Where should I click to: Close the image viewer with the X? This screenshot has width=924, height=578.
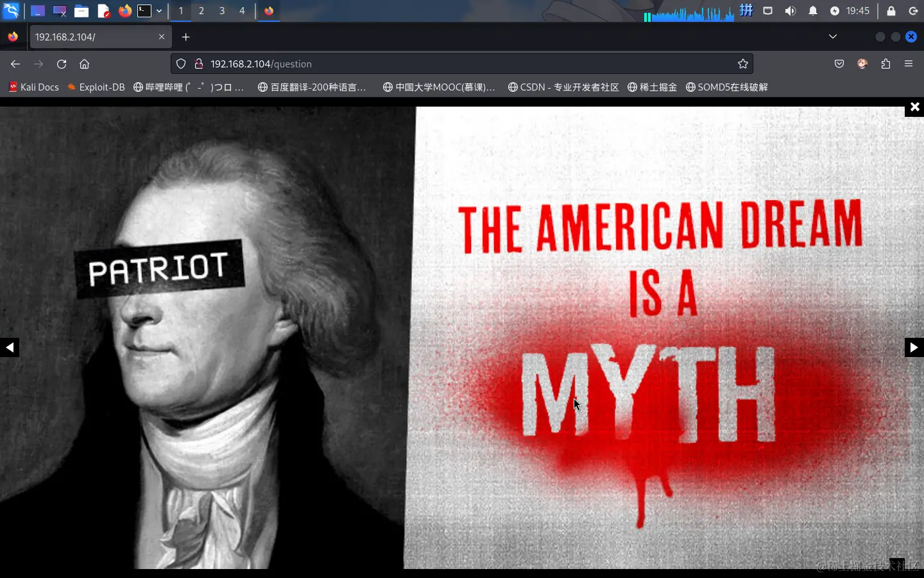pos(914,107)
